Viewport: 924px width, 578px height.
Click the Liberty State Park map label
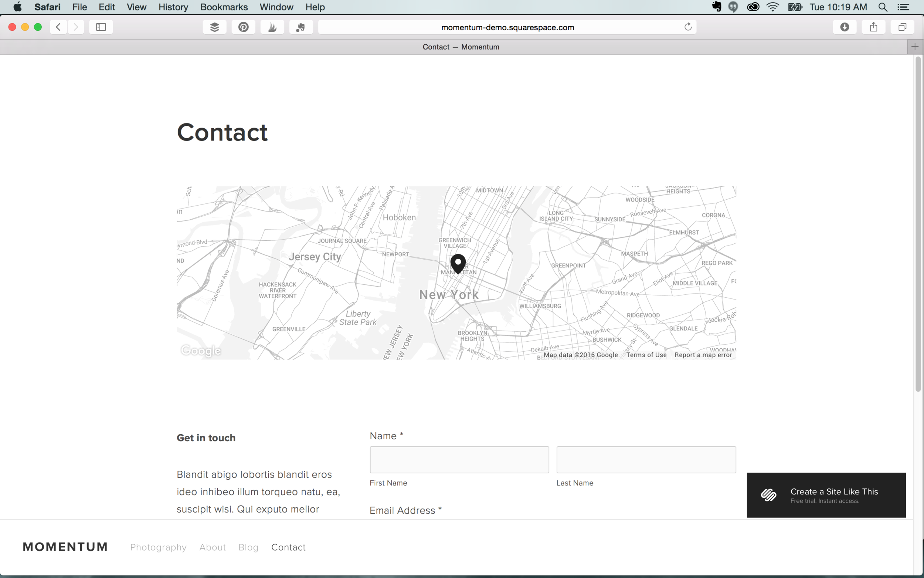[358, 318]
